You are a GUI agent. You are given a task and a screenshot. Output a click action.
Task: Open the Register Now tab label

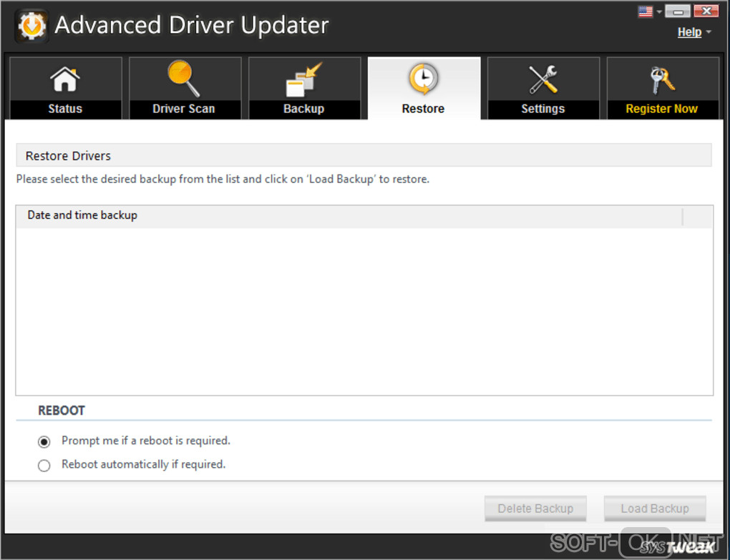[x=661, y=109]
